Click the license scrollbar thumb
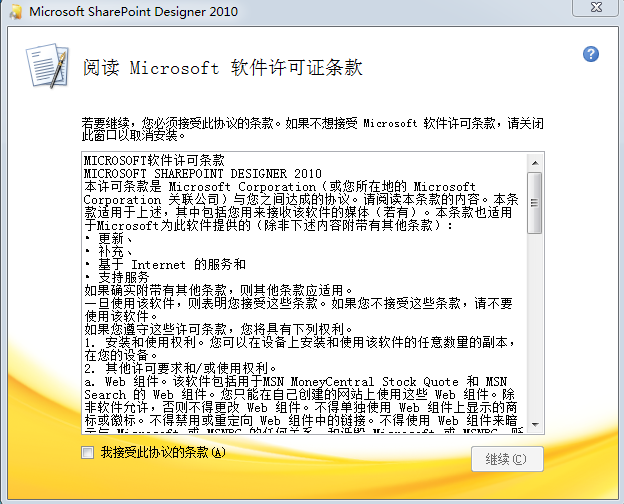 534,203
